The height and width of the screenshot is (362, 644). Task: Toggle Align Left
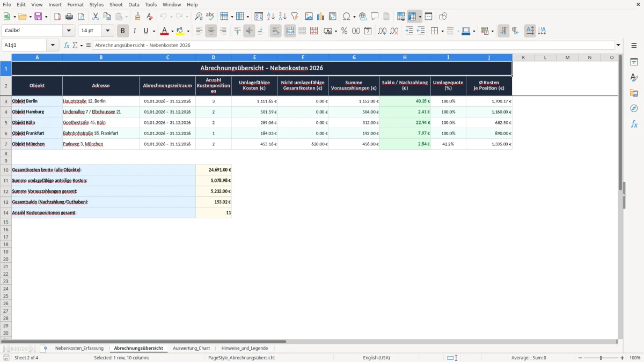point(199,31)
